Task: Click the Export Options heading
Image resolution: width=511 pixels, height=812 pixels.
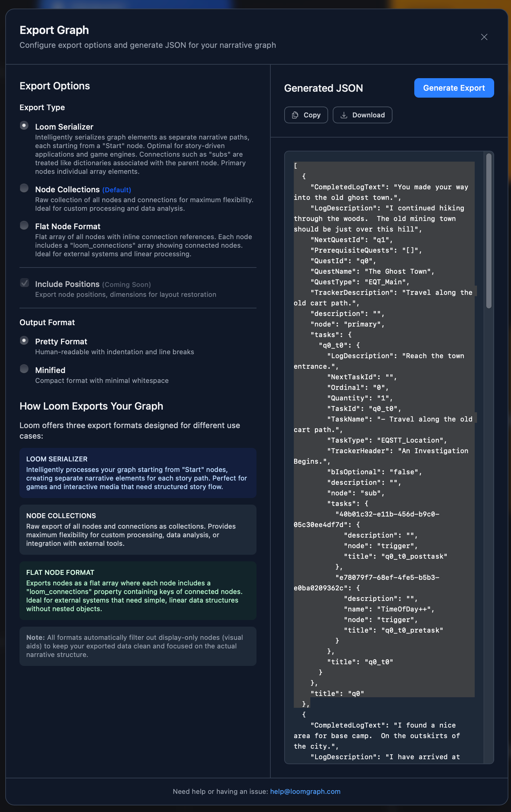Action: pyautogui.click(x=55, y=86)
